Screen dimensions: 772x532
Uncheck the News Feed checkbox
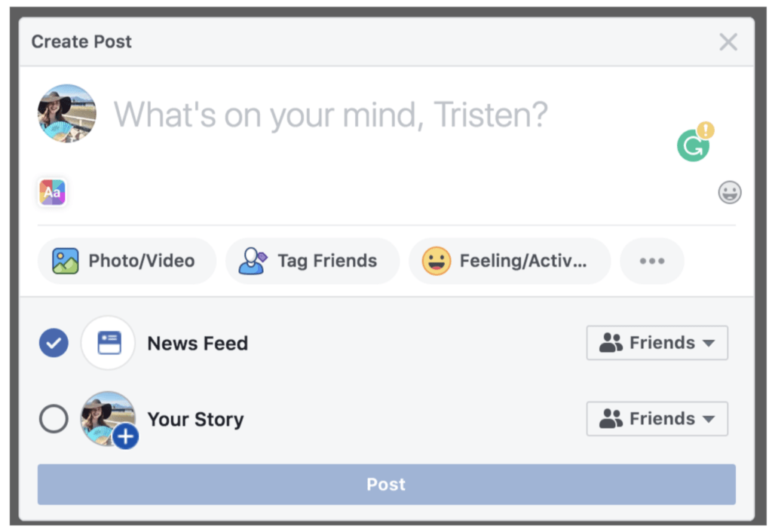54,344
